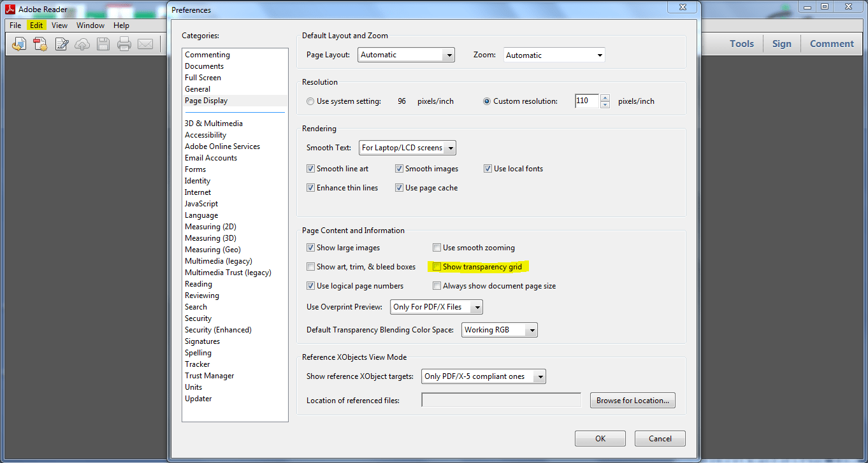Enable 'Always show document page size' checkbox
868x463 pixels.
tap(437, 286)
